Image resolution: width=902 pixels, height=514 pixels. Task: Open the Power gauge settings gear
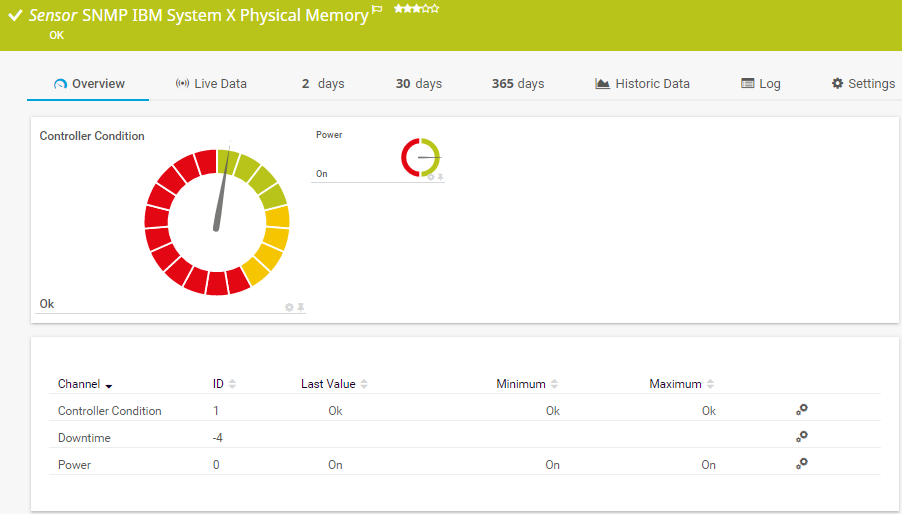pyautogui.click(x=431, y=177)
